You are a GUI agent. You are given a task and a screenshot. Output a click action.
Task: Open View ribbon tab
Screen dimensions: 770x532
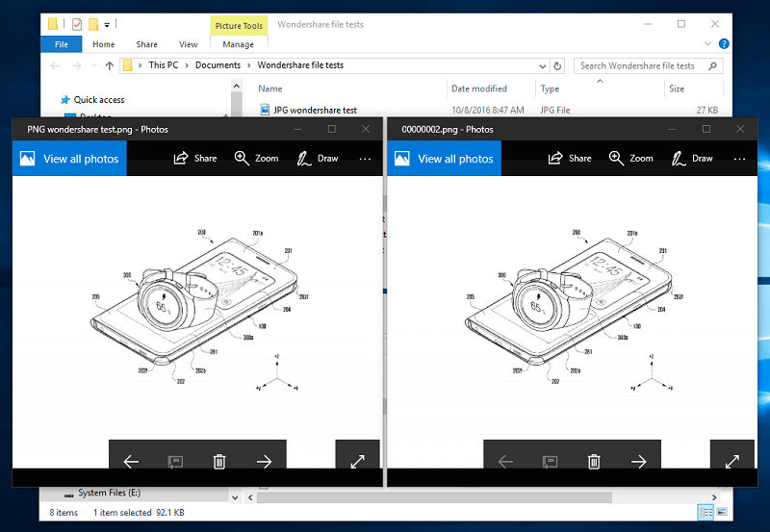click(x=188, y=44)
